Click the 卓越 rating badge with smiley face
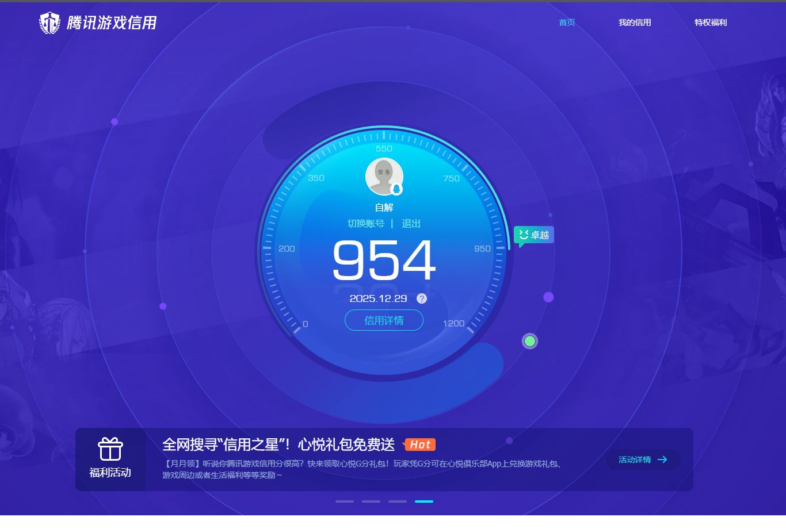Viewport: 786px width, 532px height. [x=533, y=235]
